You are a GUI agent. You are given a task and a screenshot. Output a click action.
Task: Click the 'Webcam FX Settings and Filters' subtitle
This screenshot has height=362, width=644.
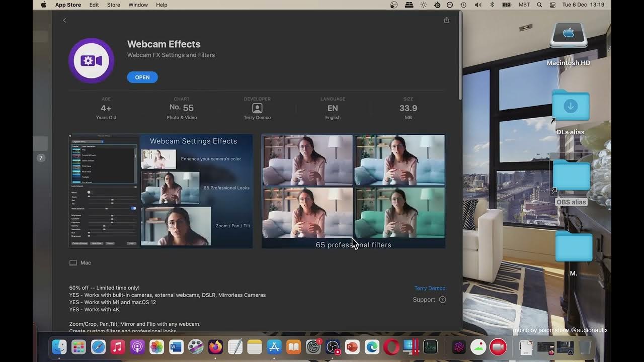[171, 55]
